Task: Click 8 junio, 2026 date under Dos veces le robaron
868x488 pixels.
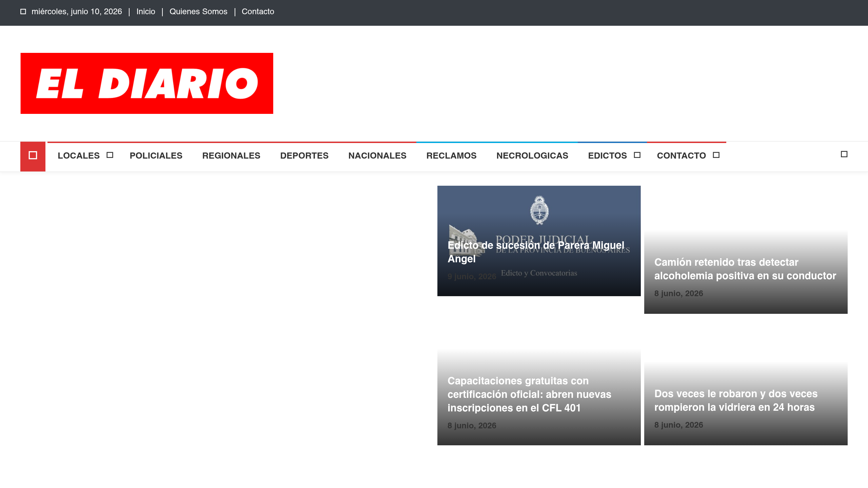Action: (678, 425)
